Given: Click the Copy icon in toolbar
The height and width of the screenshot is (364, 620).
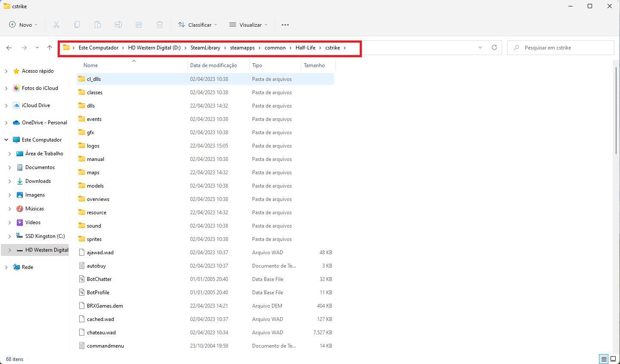Looking at the screenshot, I should 77,25.
